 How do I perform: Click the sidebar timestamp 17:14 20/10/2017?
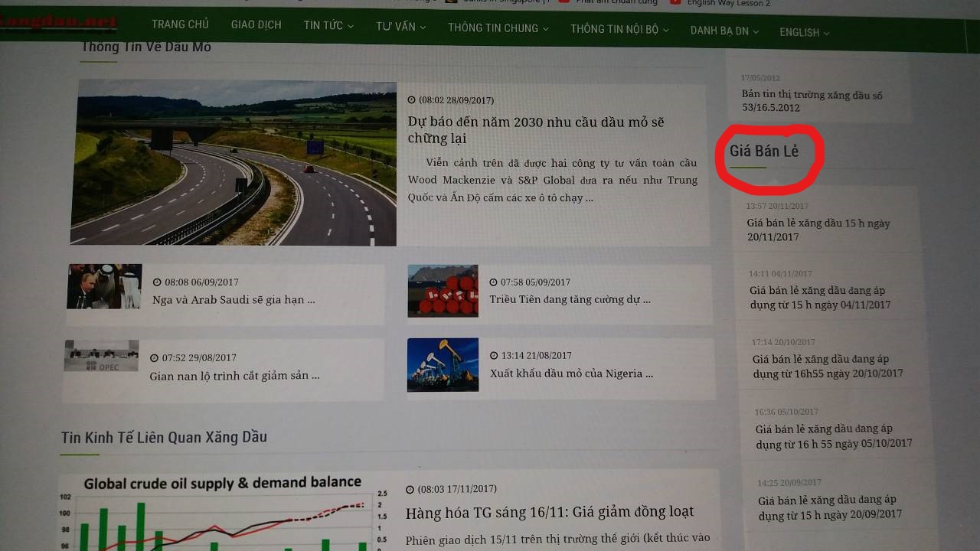point(784,342)
